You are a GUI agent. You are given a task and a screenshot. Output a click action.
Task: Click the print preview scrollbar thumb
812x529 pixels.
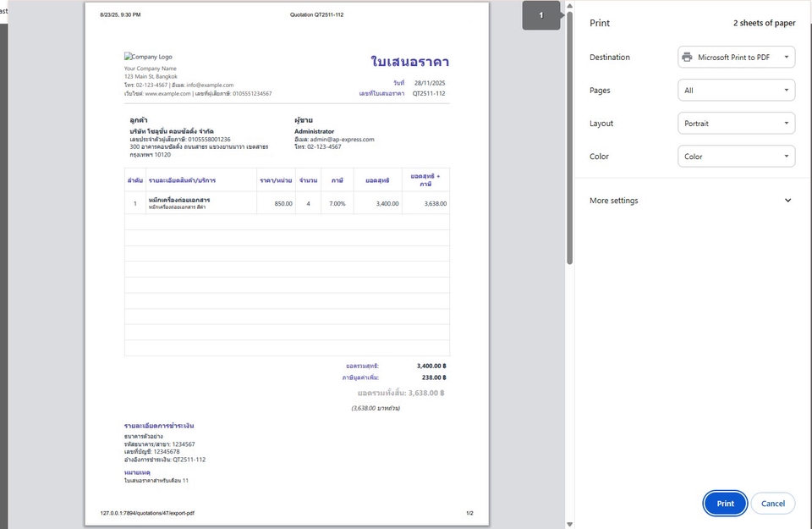coord(569,135)
